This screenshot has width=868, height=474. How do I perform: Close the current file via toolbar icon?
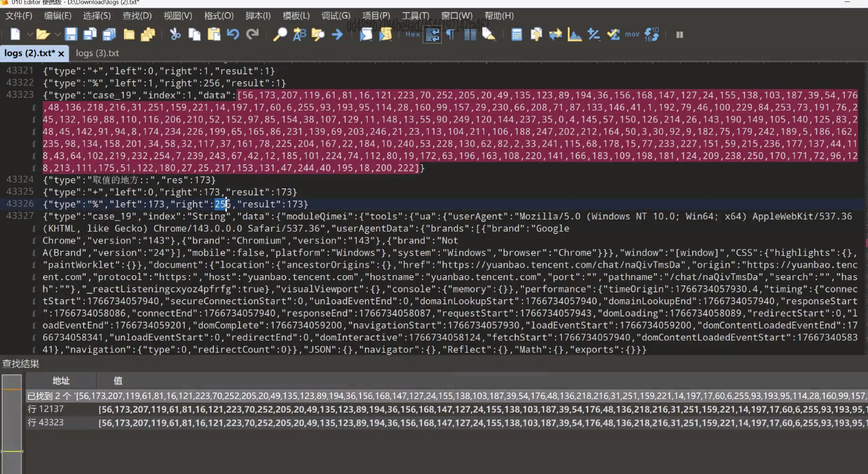(129, 34)
